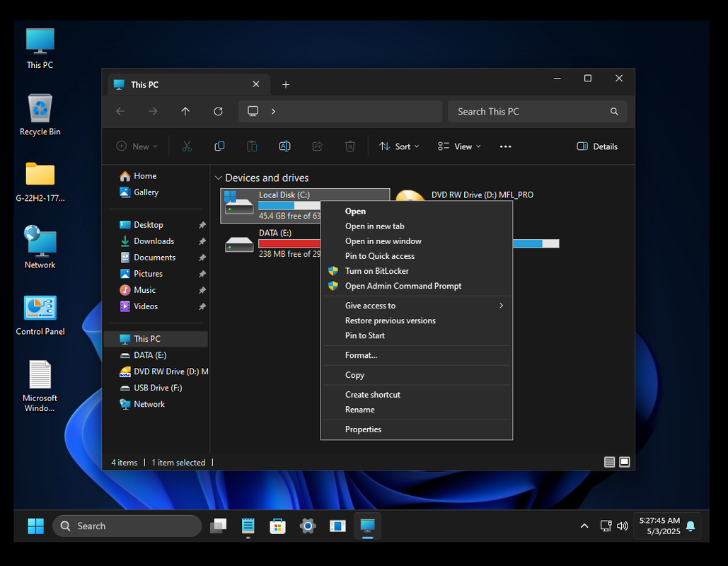
Task: Open Settings gear on taskbar
Action: (x=307, y=526)
